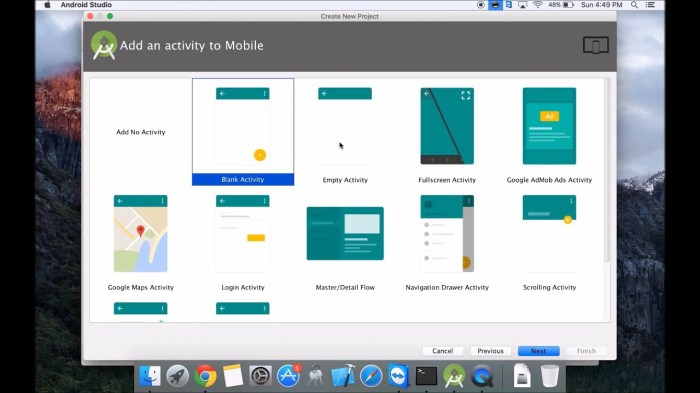Open the Apple menu

pos(48,5)
